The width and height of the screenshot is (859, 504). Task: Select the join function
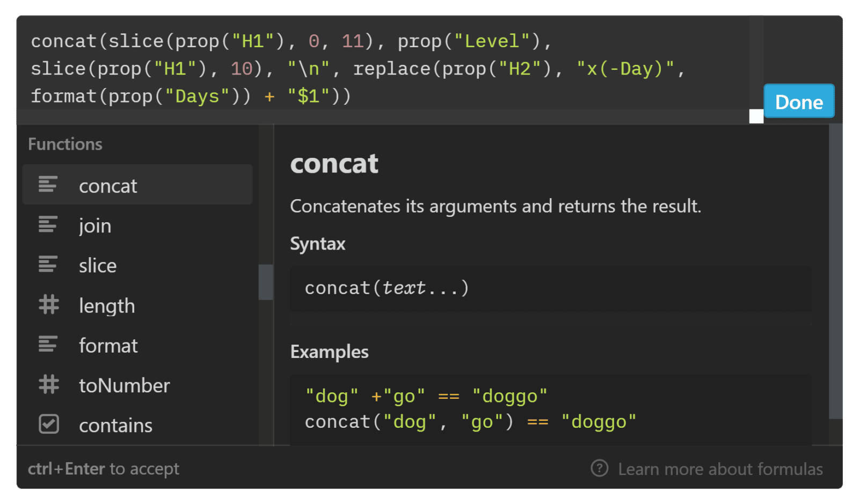pos(137,225)
